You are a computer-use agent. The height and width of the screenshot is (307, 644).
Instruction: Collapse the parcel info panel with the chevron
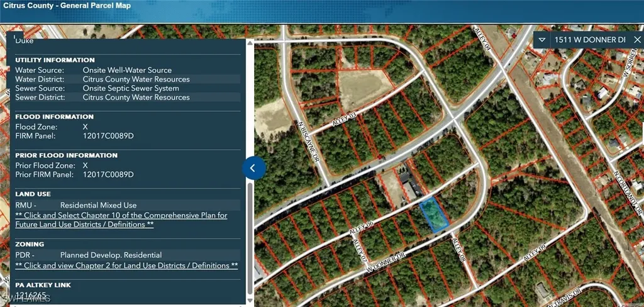[x=253, y=167]
